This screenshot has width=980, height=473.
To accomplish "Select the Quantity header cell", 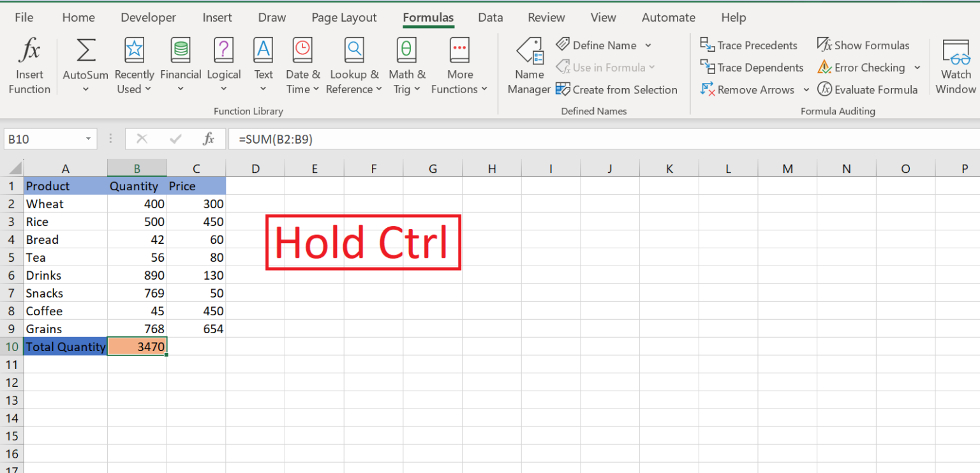I will pyautogui.click(x=137, y=186).
